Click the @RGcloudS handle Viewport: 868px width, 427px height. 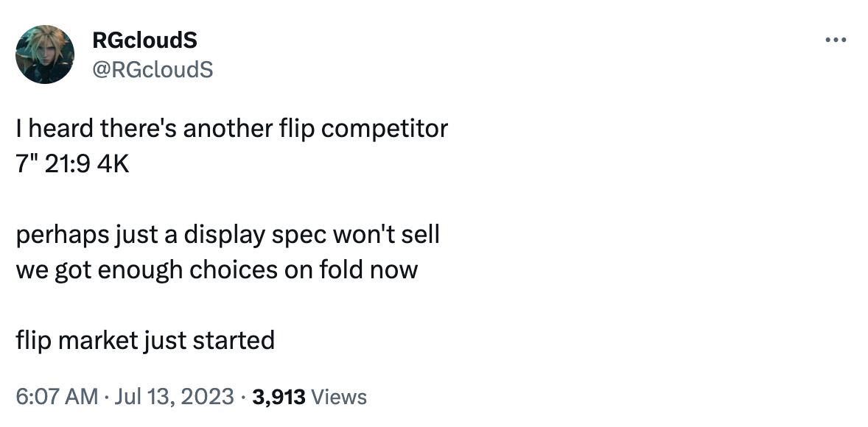tap(153, 70)
